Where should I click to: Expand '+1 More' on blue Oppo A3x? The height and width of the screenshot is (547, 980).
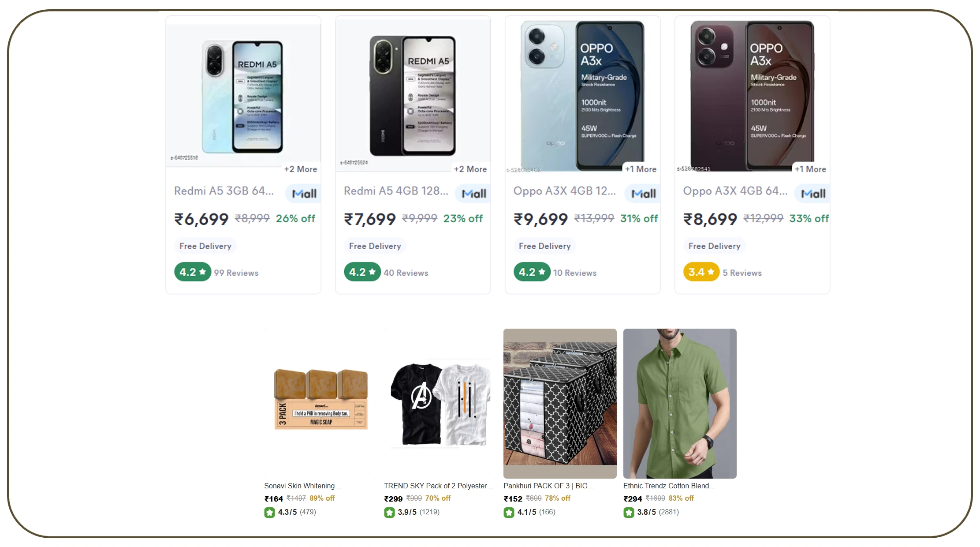click(x=641, y=169)
